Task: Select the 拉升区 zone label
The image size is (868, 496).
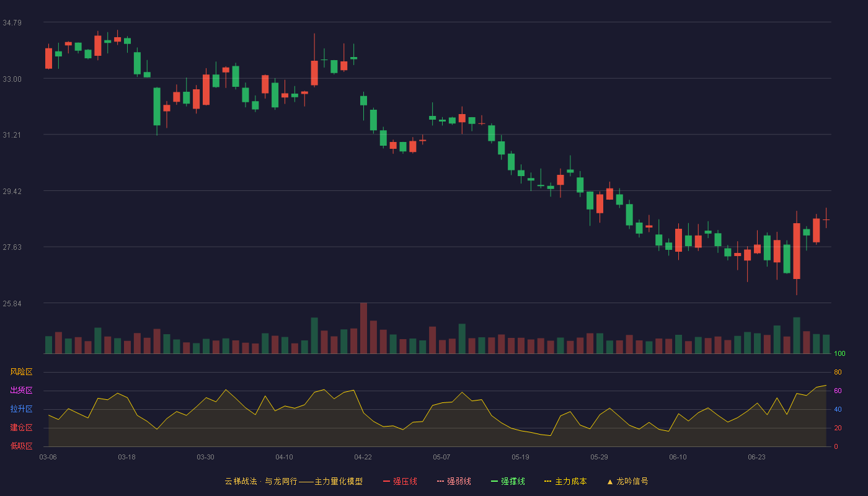Action: pyautogui.click(x=21, y=409)
